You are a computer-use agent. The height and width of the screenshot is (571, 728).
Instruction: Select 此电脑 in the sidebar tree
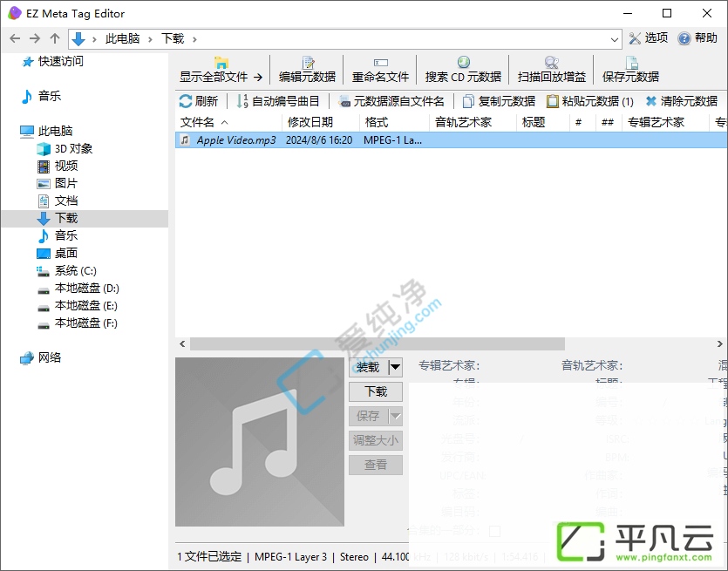(46, 132)
